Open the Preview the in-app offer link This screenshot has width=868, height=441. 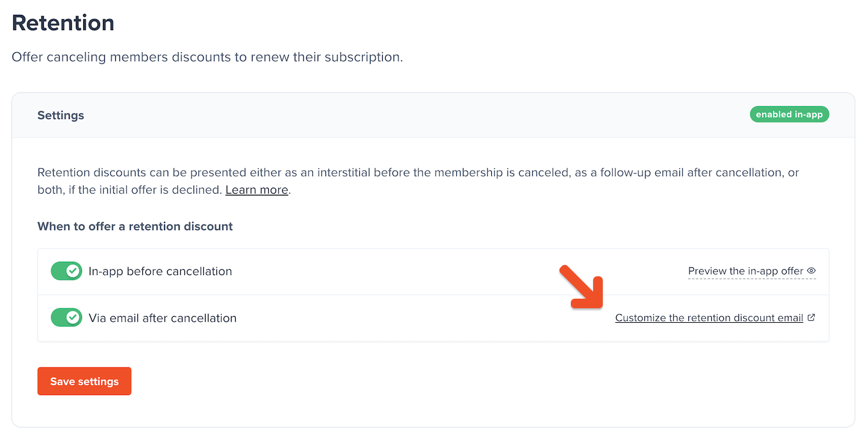(745, 271)
